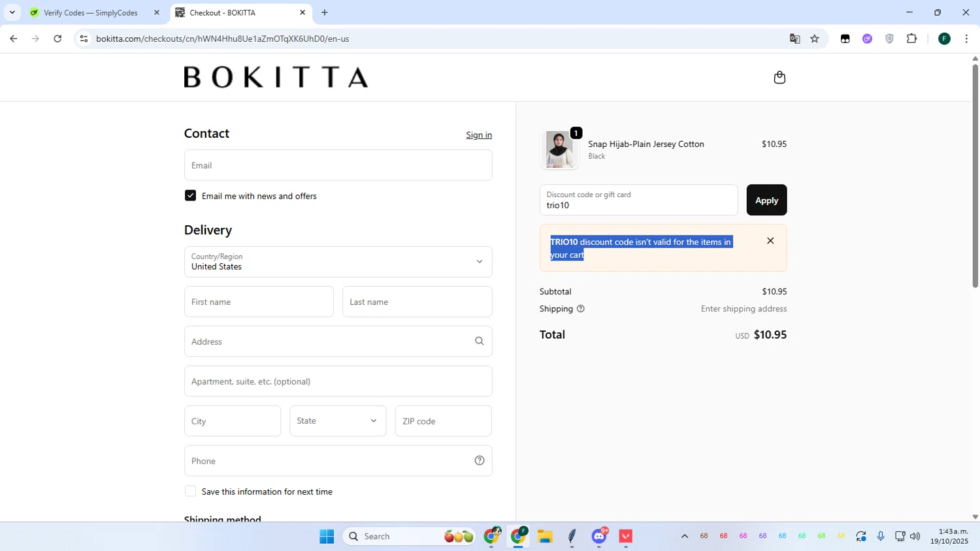
Task: Click the address search magnifier icon
Action: (479, 341)
